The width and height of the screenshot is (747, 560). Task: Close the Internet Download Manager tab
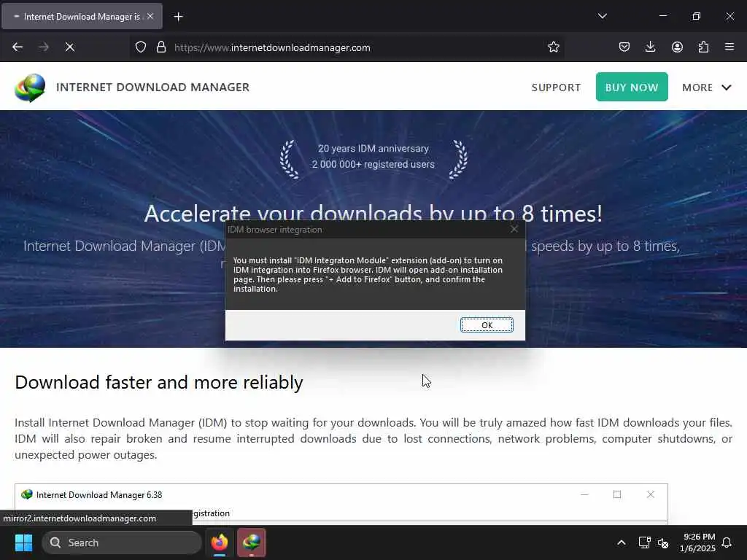[150, 16]
